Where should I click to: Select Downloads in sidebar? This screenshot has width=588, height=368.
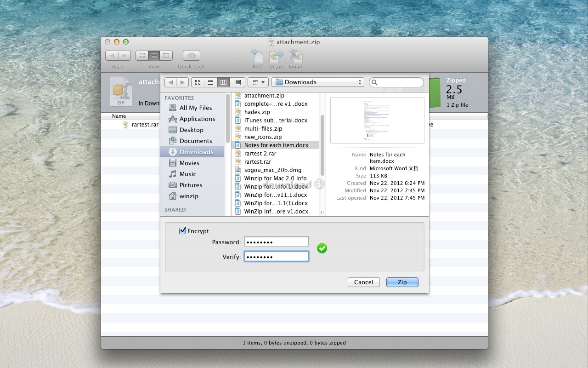(192, 152)
